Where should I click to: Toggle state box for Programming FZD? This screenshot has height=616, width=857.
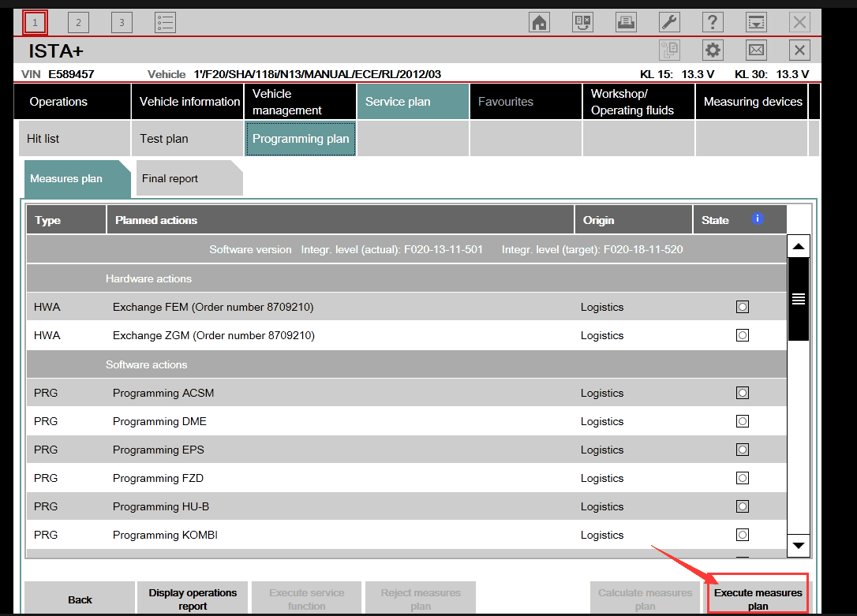click(x=743, y=478)
